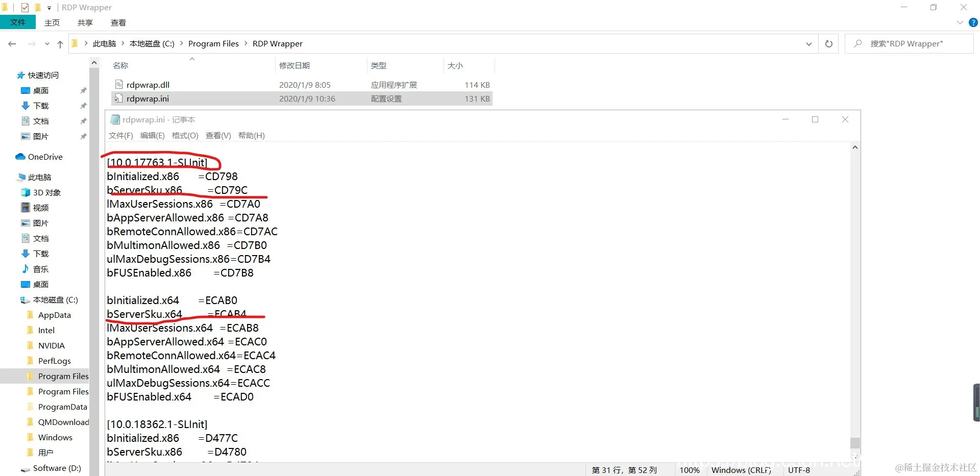Refresh the RDP Wrapper folder view
The height and width of the screenshot is (476, 980).
tap(829, 44)
